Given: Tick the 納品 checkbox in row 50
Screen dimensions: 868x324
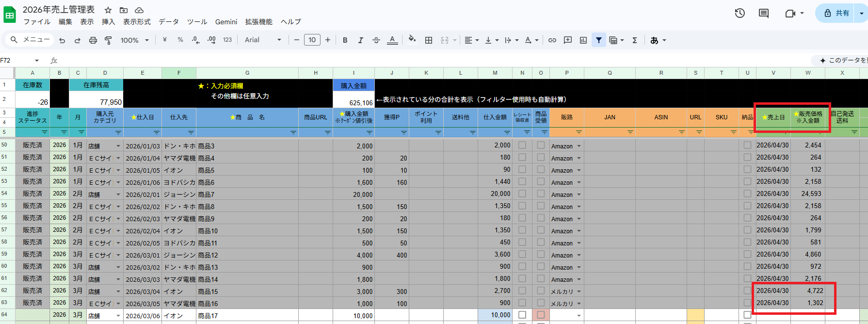Looking at the screenshot, I should [747, 145].
